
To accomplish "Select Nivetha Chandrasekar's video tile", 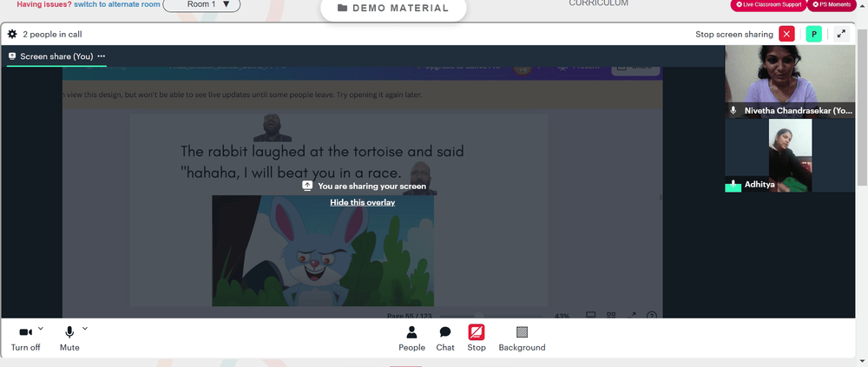I will click(790, 82).
